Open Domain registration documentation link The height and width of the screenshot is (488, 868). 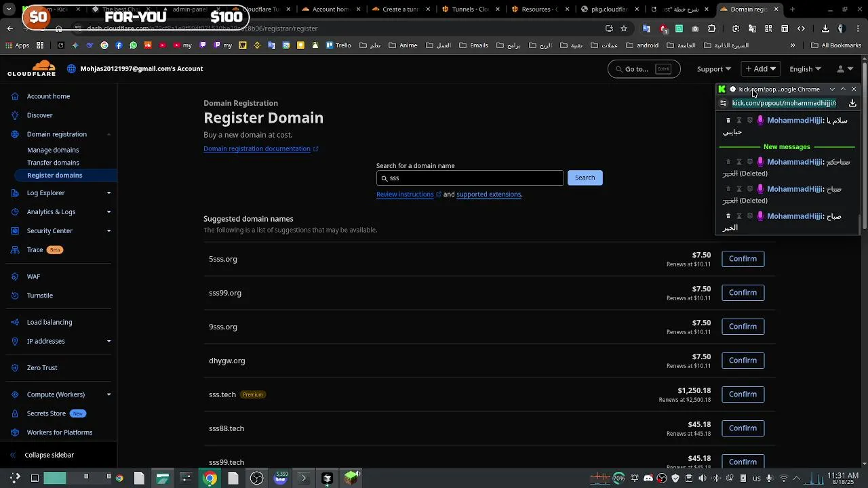coord(260,148)
